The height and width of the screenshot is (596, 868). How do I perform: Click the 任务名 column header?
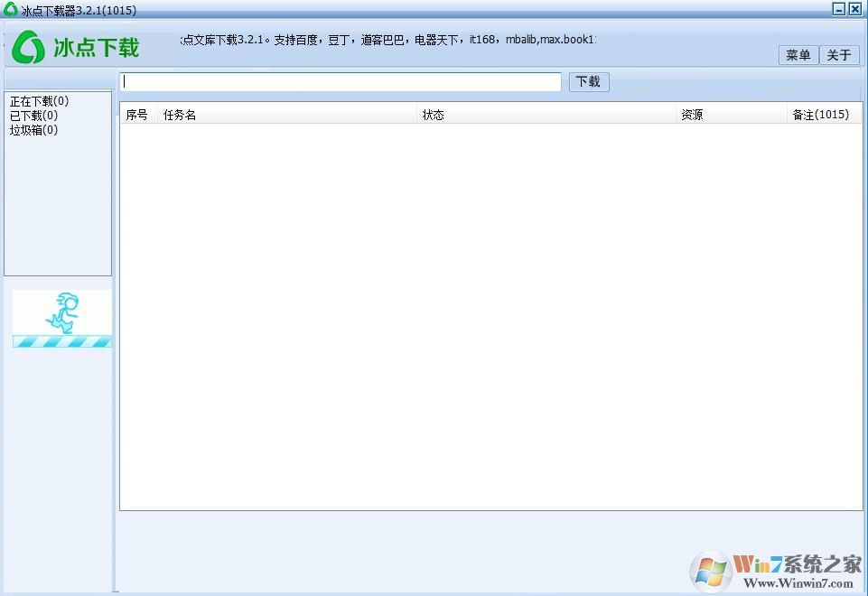(179, 114)
